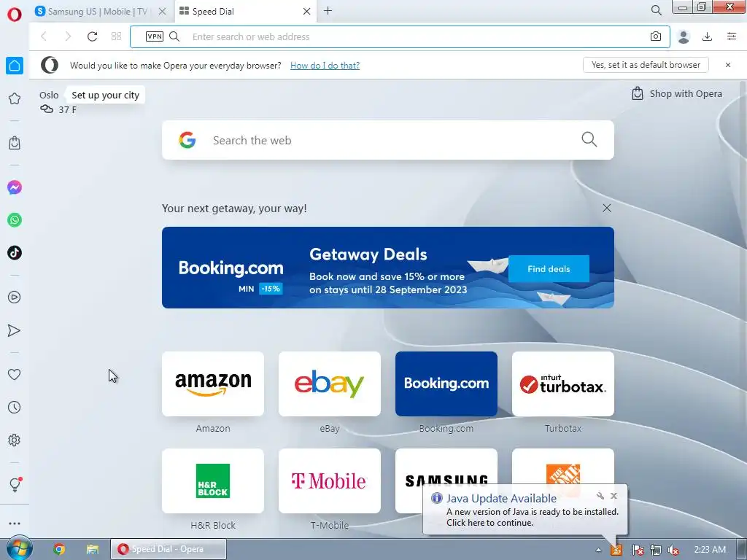Launch Chrome from the taskbar

60,550
